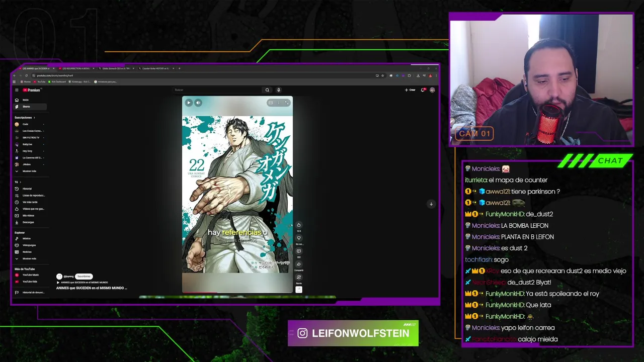Open Listas de reproducción
The height and width of the screenshot is (362, 644).
pyautogui.click(x=30, y=195)
